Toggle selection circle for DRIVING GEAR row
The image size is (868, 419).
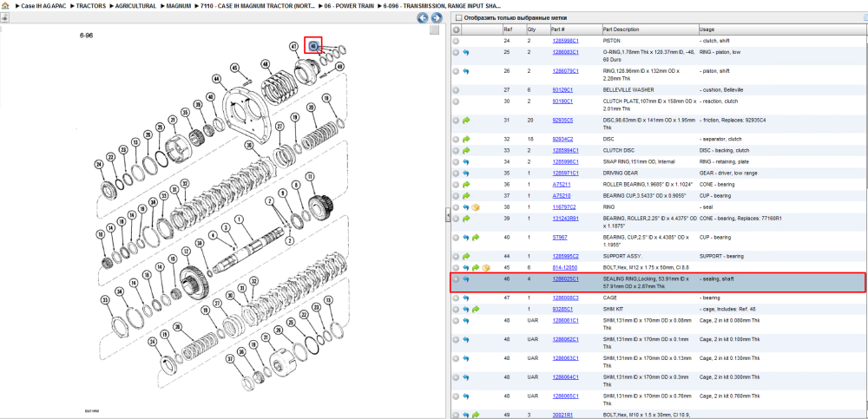[x=457, y=173]
